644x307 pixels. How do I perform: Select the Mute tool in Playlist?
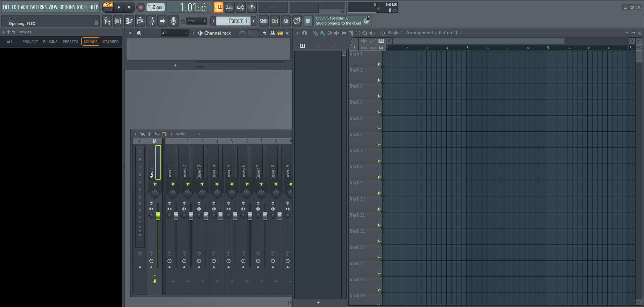click(x=337, y=33)
